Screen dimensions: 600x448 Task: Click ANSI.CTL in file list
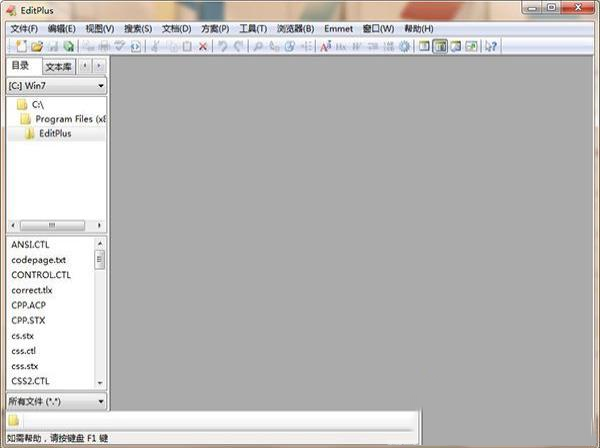click(30, 244)
